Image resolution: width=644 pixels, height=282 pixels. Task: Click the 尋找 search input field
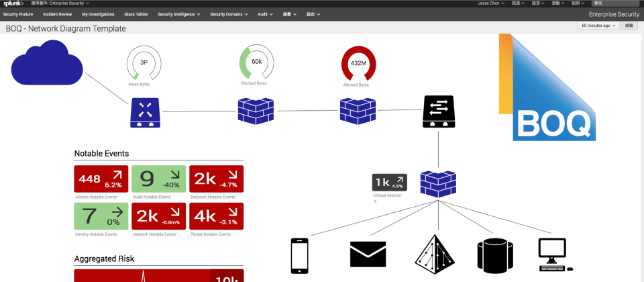(616, 3)
